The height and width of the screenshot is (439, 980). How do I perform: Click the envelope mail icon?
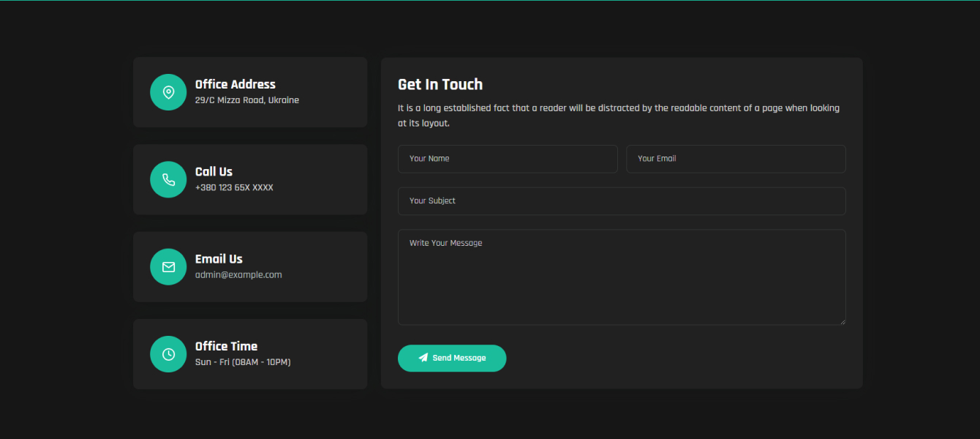click(168, 267)
